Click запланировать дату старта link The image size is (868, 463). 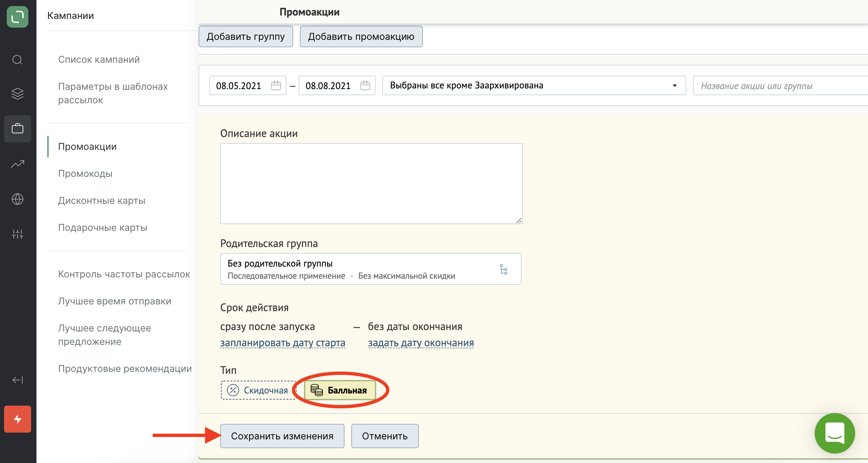pos(283,343)
